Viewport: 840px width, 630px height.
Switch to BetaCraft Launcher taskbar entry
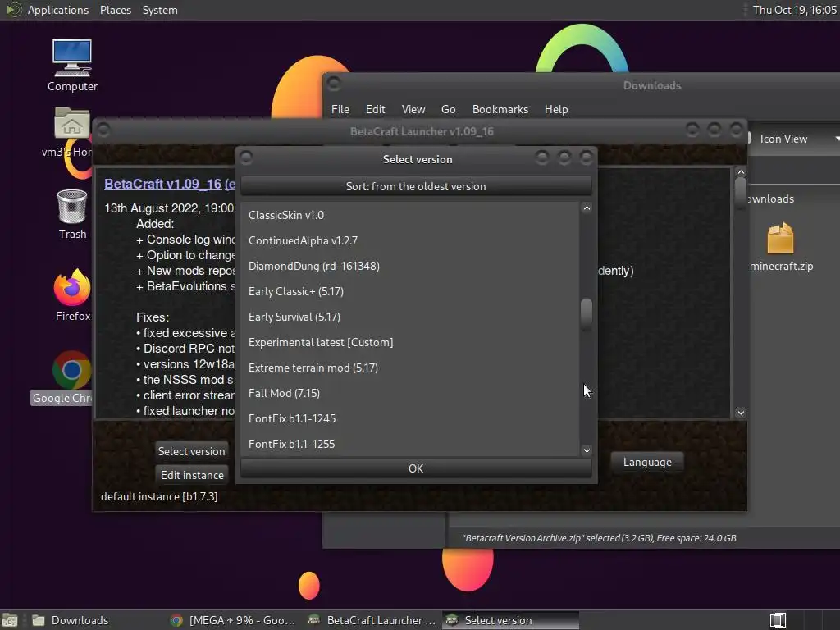tap(373, 620)
